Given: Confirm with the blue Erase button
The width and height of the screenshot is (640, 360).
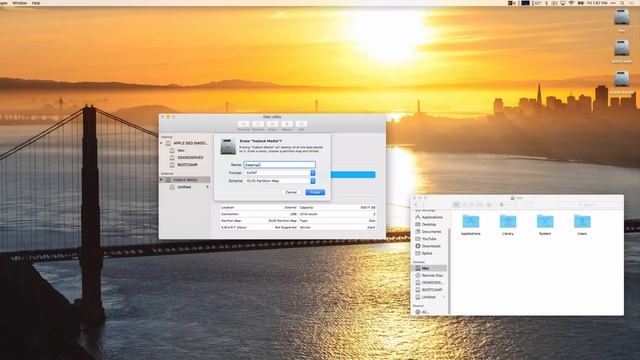Looking at the screenshot, I should coord(315,192).
